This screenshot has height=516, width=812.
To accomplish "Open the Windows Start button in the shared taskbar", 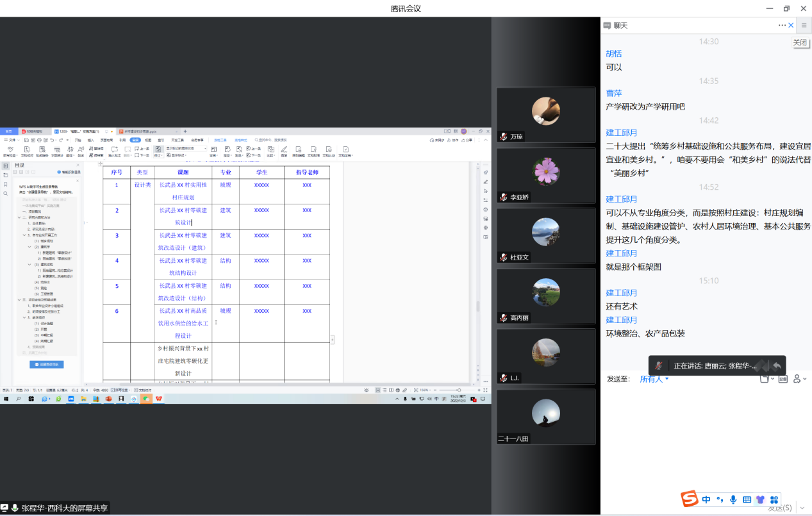I will (5, 399).
